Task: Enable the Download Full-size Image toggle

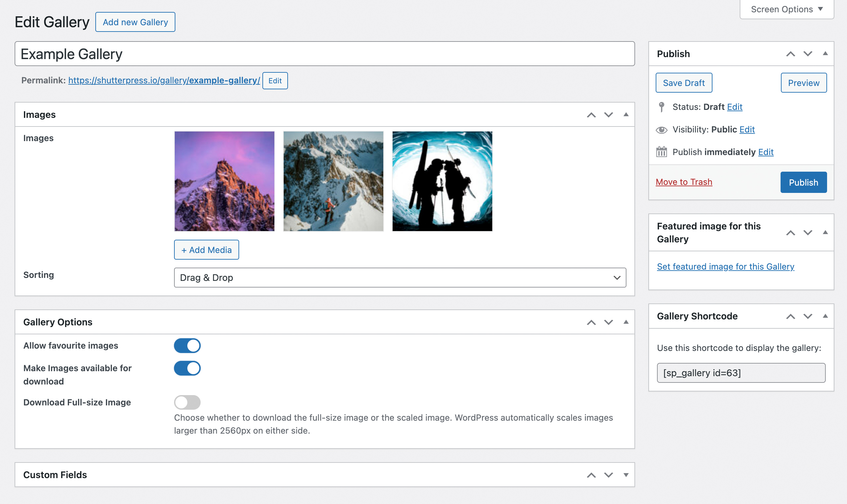Action: click(187, 402)
